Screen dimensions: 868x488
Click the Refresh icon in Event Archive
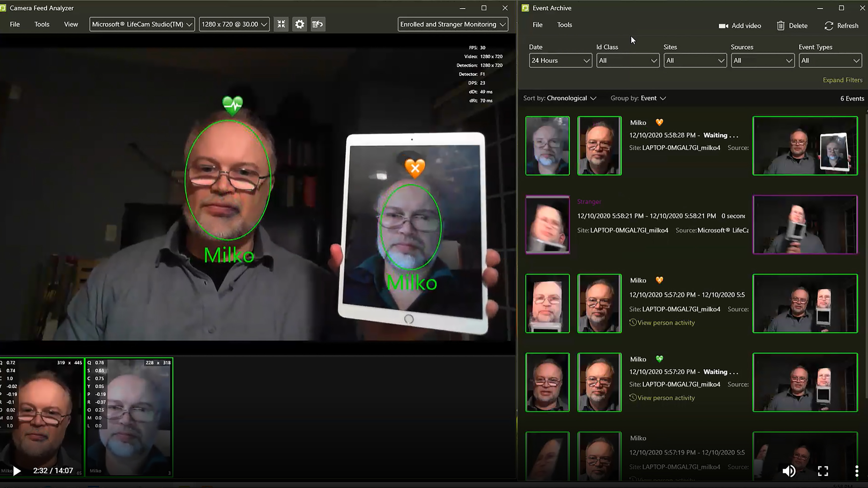coord(829,26)
